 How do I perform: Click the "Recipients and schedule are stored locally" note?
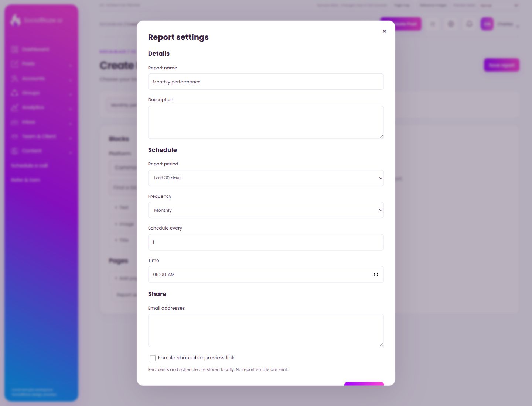218,369
